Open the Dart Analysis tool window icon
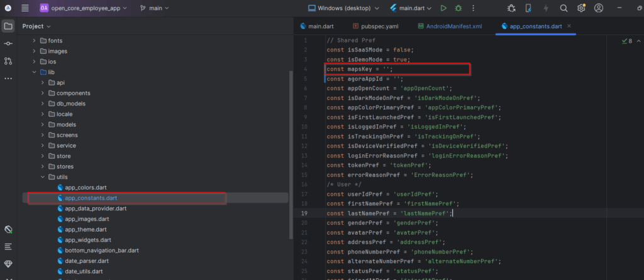 [8, 230]
